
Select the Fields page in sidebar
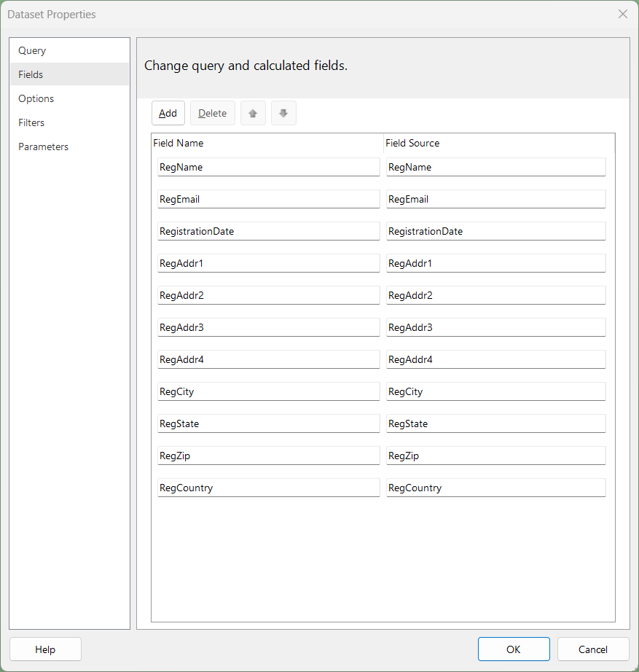point(69,74)
